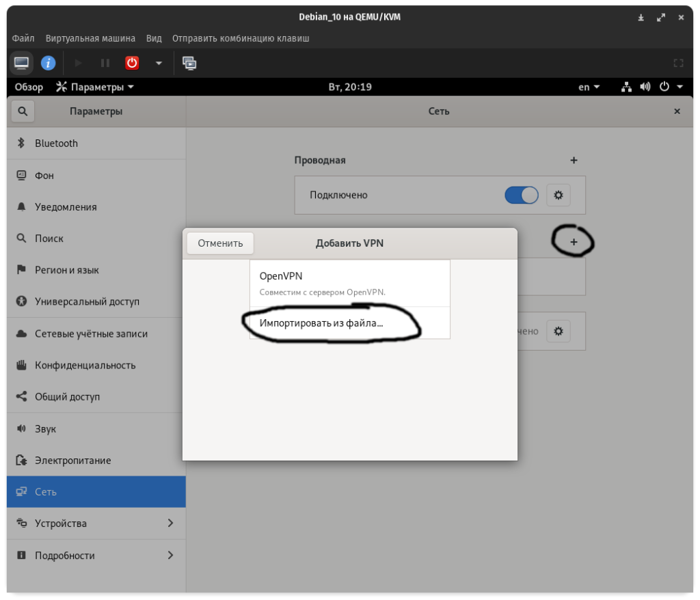Open Общий доступ settings
Viewport: 700px width, 600px height.
(96, 397)
